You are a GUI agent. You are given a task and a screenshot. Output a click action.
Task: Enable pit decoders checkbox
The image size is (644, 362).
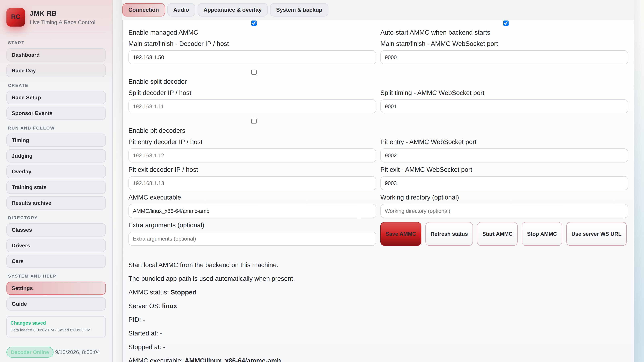click(x=254, y=121)
